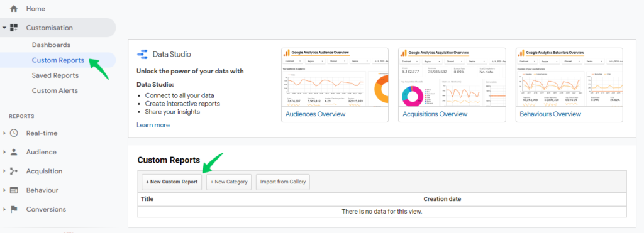Click the Import from Gallery button

click(x=282, y=182)
